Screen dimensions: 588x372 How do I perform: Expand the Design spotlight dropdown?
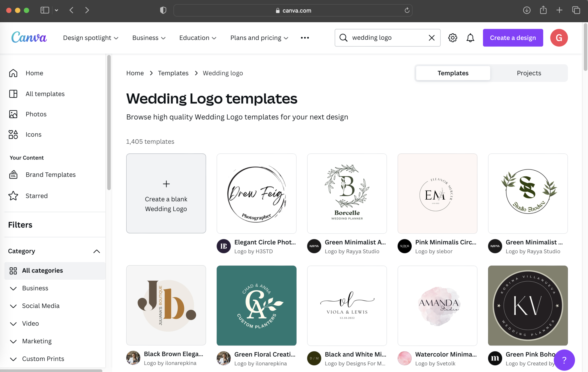(90, 38)
